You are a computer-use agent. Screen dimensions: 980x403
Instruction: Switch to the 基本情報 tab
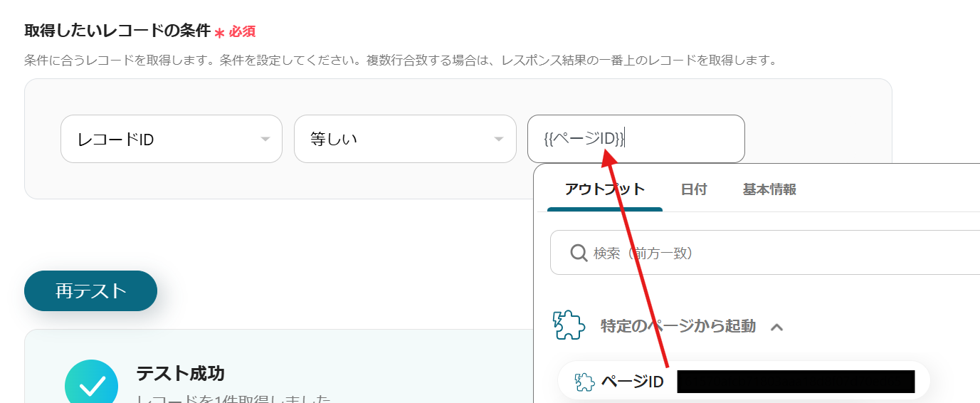click(769, 189)
